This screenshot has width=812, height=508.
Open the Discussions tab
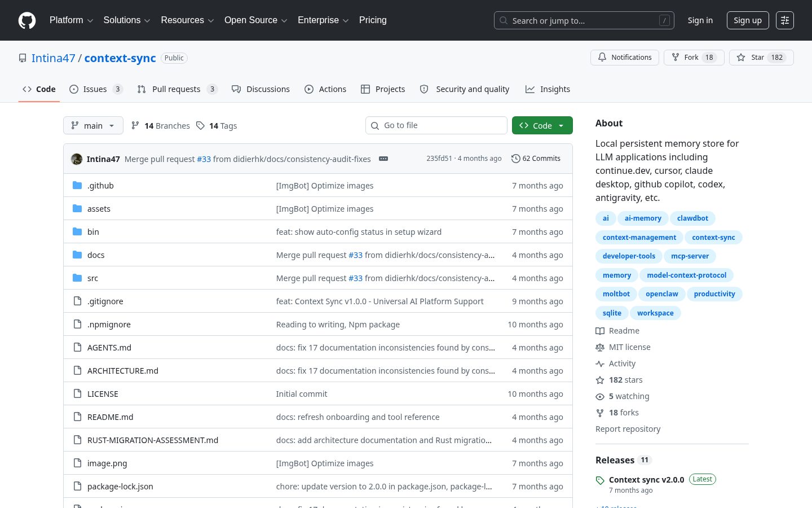pos(261,89)
